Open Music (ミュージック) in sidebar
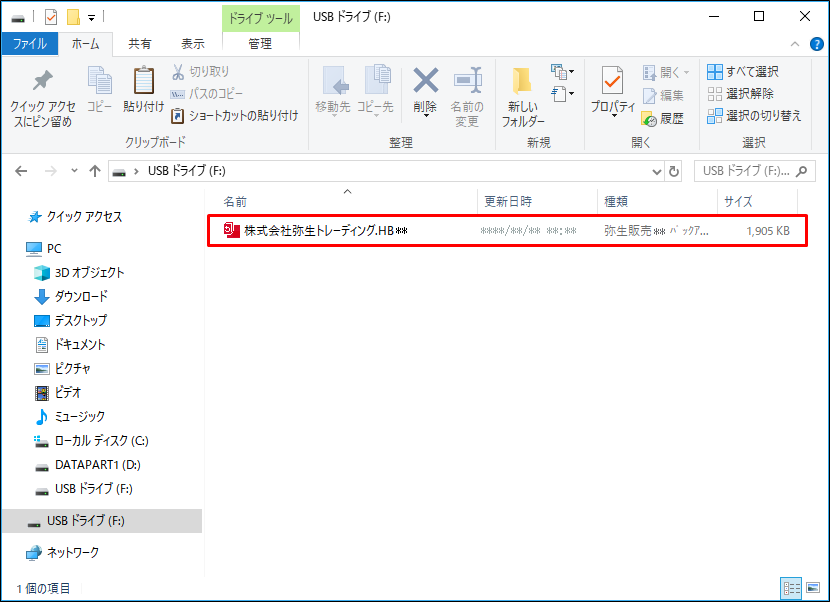This screenshot has width=830, height=602. pyautogui.click(x=70, y=417)
